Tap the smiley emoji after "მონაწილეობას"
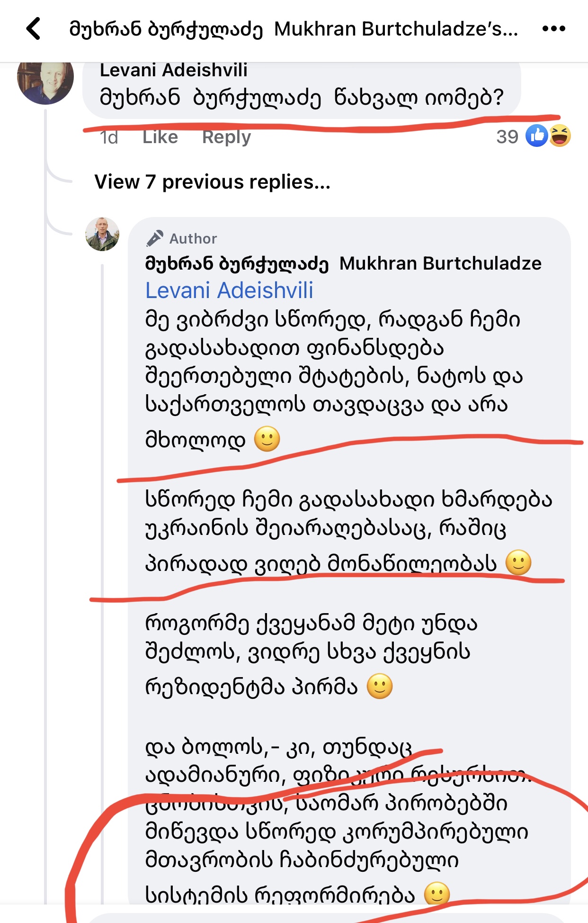 tap(518, 562)
